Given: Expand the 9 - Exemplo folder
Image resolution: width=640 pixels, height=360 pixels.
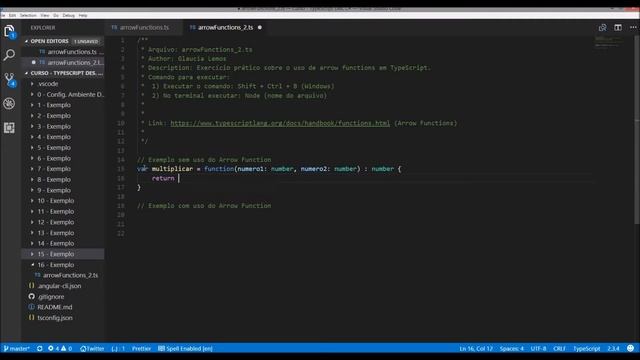Looking at the screenshot, I should coord(63,190).
